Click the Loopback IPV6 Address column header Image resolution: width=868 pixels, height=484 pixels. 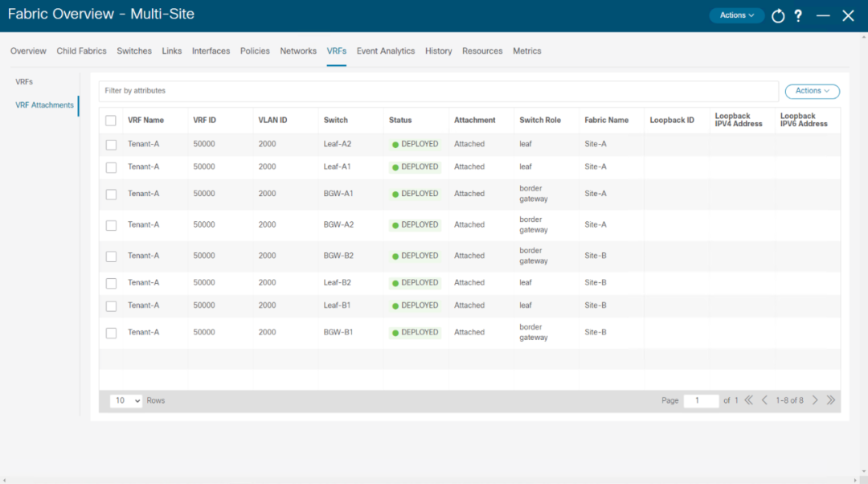point(804,120)
